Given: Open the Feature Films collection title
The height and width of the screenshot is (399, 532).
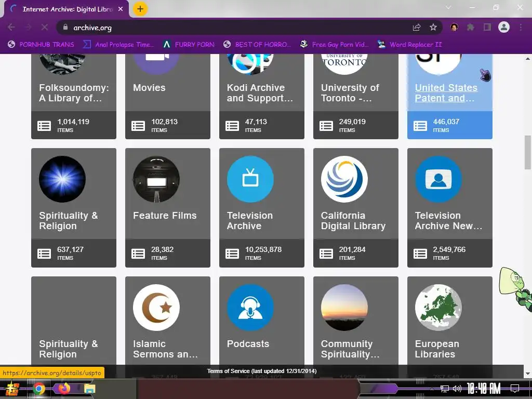Looking at the screenshot, I should pos(165,216).
